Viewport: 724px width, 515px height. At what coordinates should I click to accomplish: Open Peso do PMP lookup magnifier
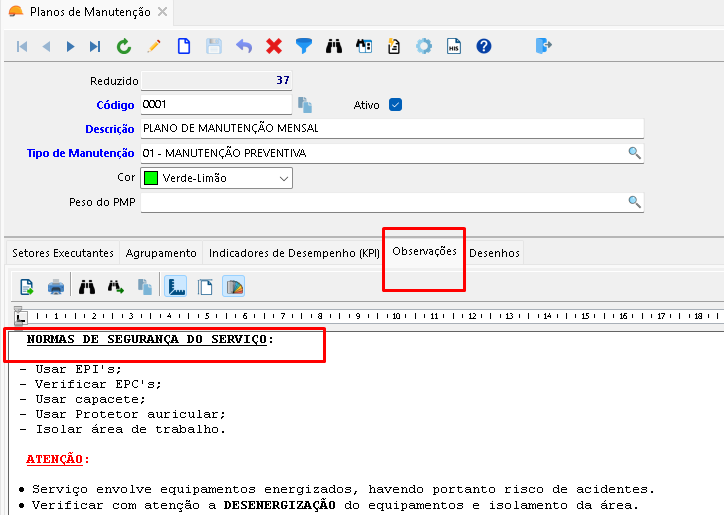tap(633, 202)
